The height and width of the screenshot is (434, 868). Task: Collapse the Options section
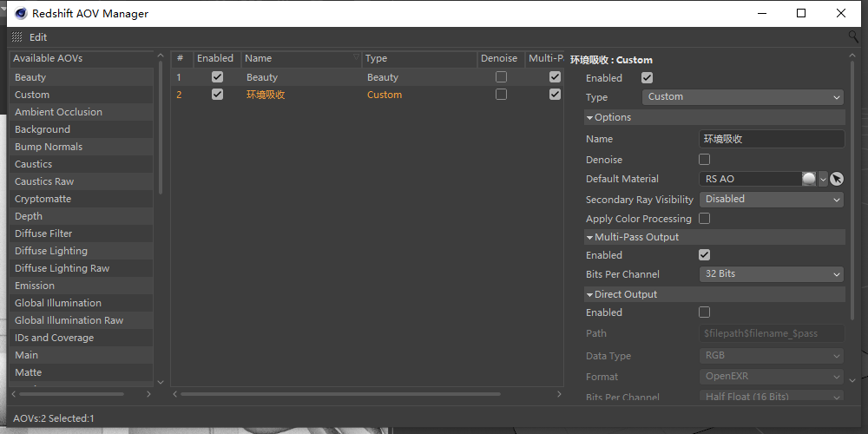(589, 117)
